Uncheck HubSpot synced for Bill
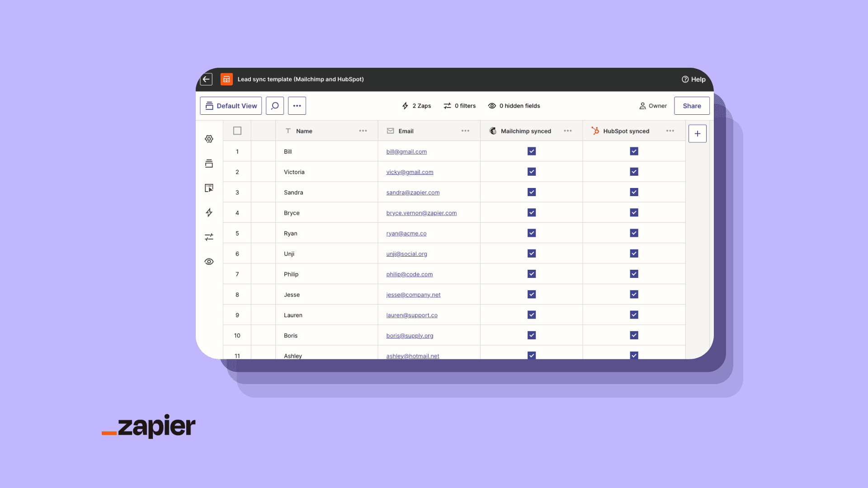This screenshot has width=868, height=488. 634,151
